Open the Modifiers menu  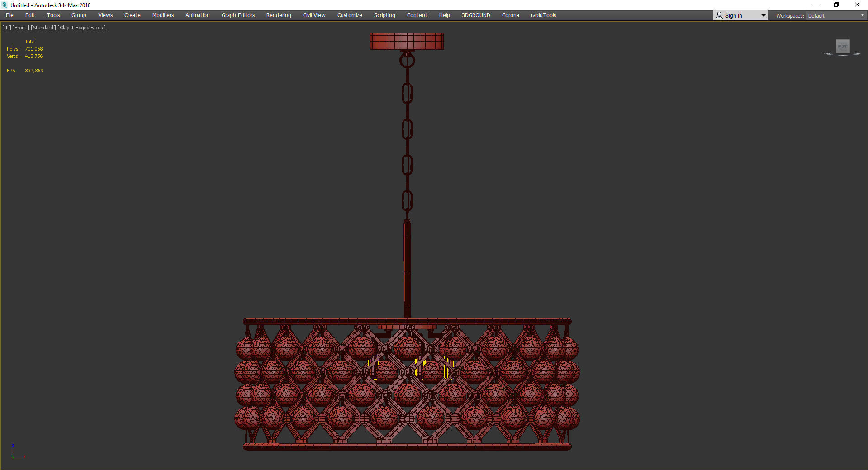point(163,15)
